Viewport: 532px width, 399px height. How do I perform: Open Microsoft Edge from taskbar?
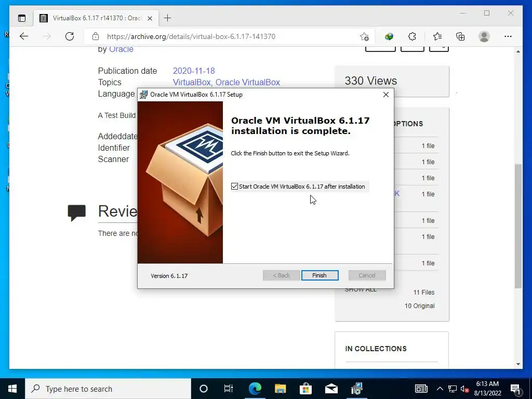point(255,389)
